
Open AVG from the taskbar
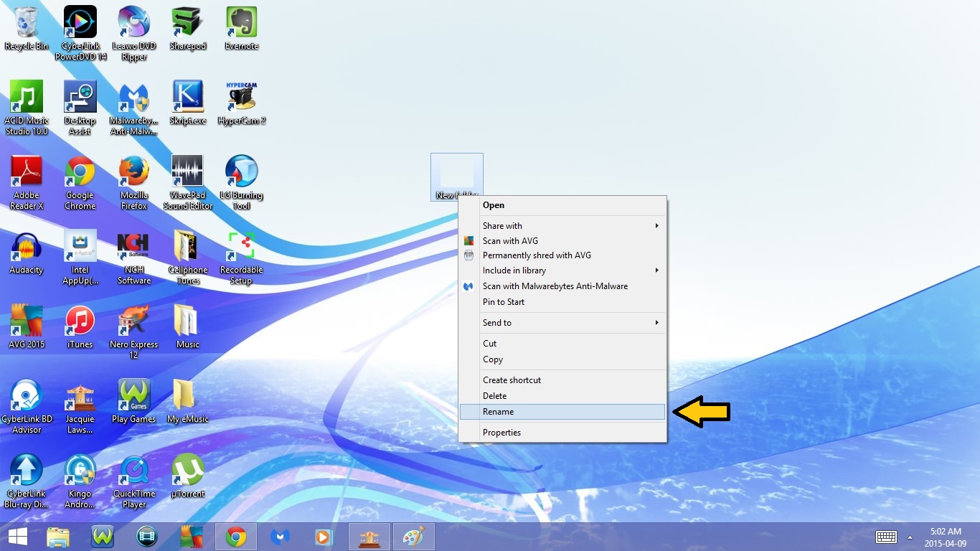click(x=192, y=537)
